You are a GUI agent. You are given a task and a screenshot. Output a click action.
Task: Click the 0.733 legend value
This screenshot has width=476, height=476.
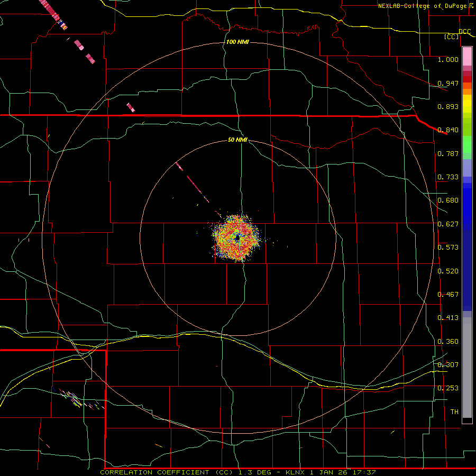(x=448, y=177)
